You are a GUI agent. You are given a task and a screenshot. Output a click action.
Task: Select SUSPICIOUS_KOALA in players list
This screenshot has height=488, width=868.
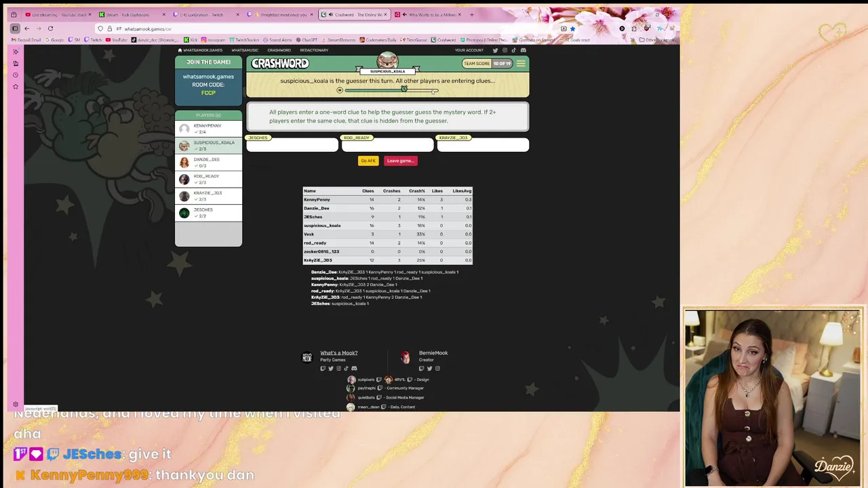[208, 146]
